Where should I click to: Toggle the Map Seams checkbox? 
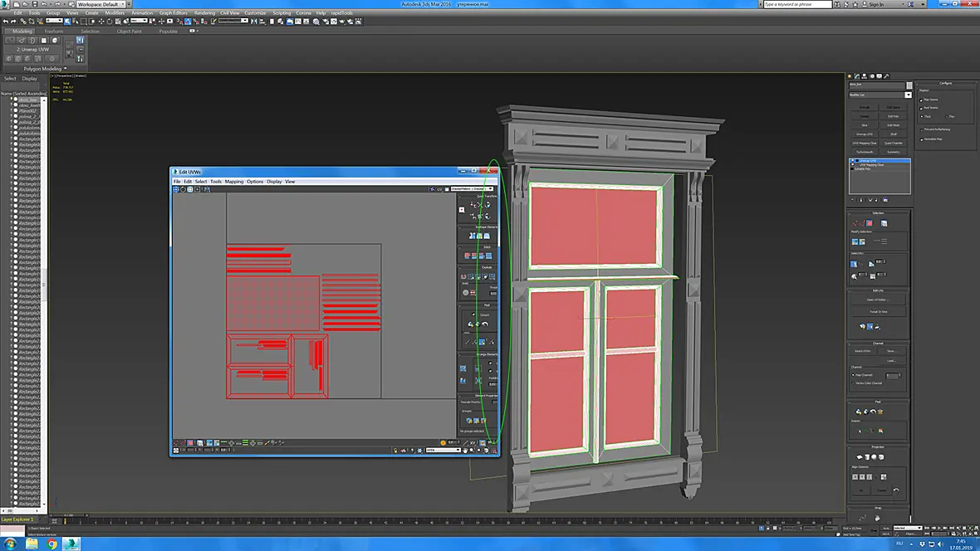[x=922, y=100]
